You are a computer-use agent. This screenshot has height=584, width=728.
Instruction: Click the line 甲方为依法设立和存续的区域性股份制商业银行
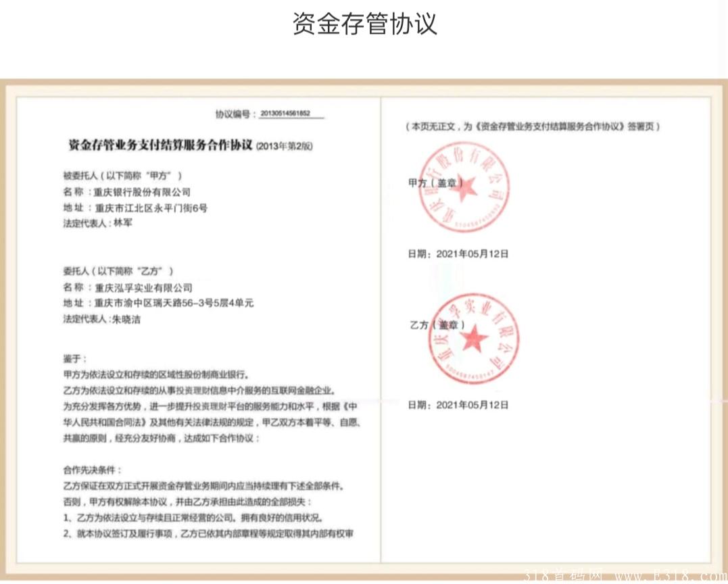tap(156, 374)
